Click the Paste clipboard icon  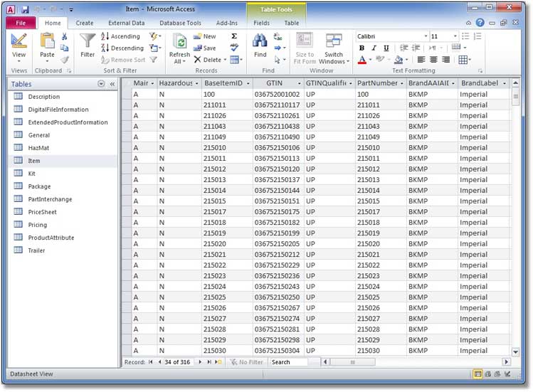[47, 44]
